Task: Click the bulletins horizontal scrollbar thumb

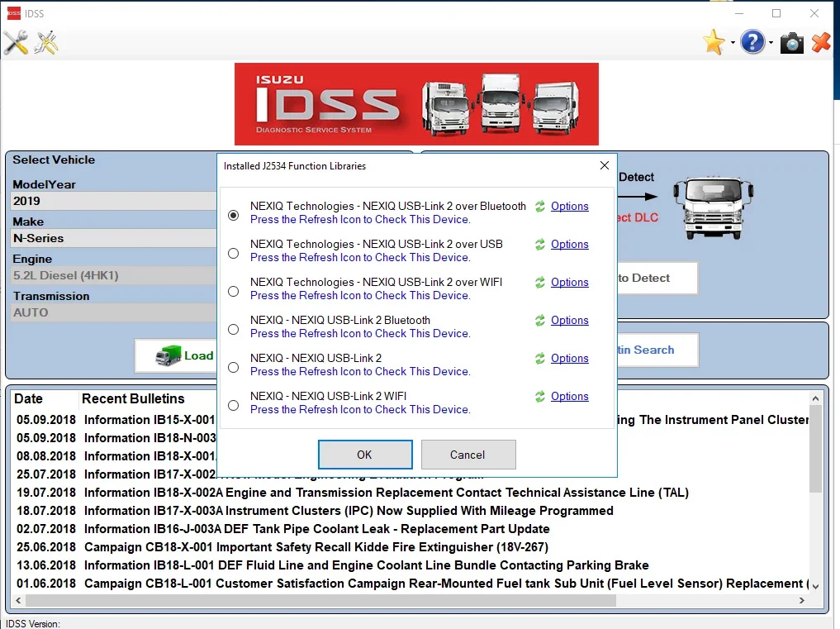Action: pyautogui.click(x=321, y=600)
